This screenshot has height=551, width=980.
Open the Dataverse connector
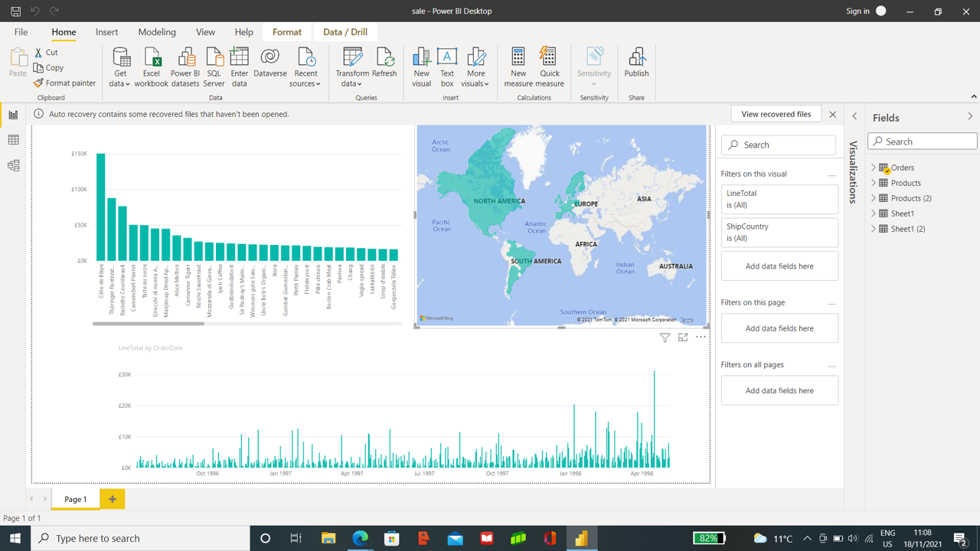(269, 63)
